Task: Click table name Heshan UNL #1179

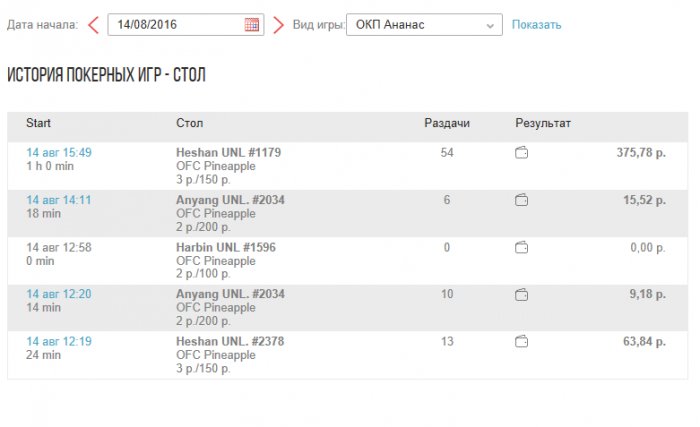Action: 229,152
